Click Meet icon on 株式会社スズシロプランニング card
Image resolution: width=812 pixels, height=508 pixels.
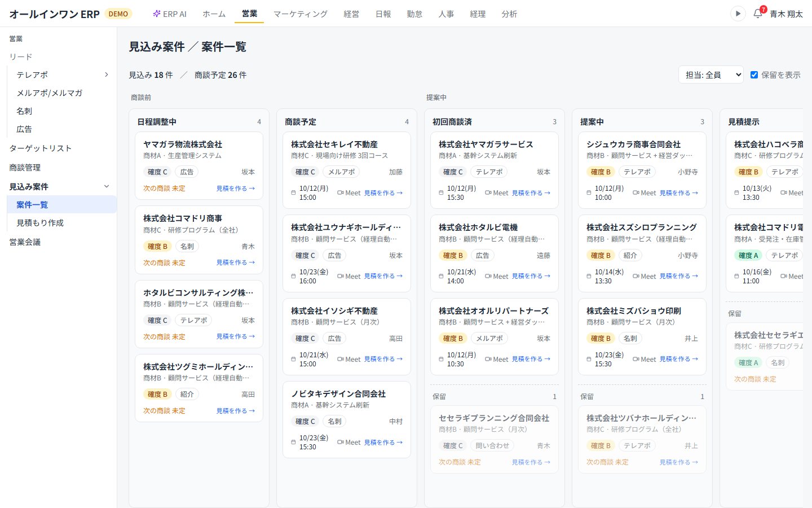(x=636, y=276)
